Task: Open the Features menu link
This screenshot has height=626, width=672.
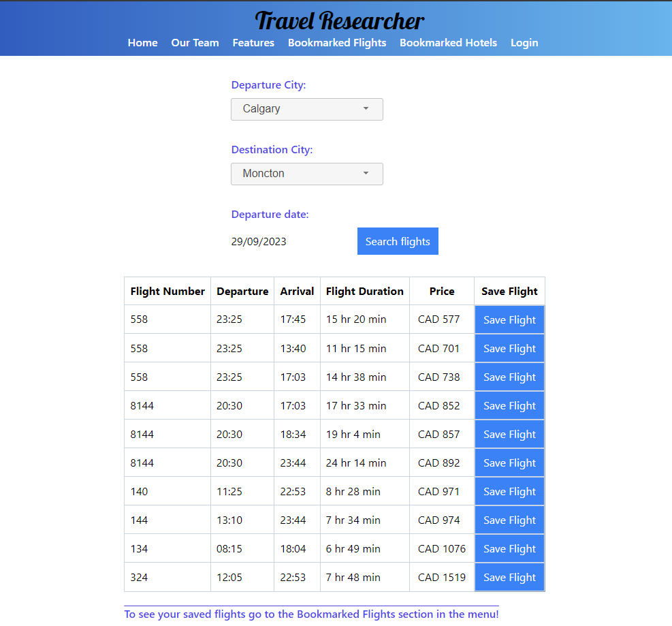Action: click(253, 43)
